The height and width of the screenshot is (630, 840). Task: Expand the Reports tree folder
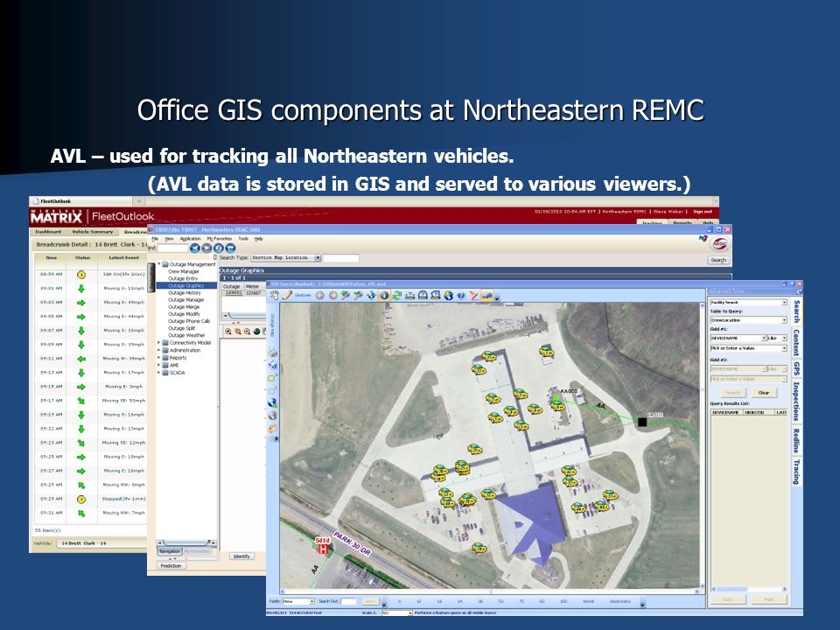tap(159, 357)
